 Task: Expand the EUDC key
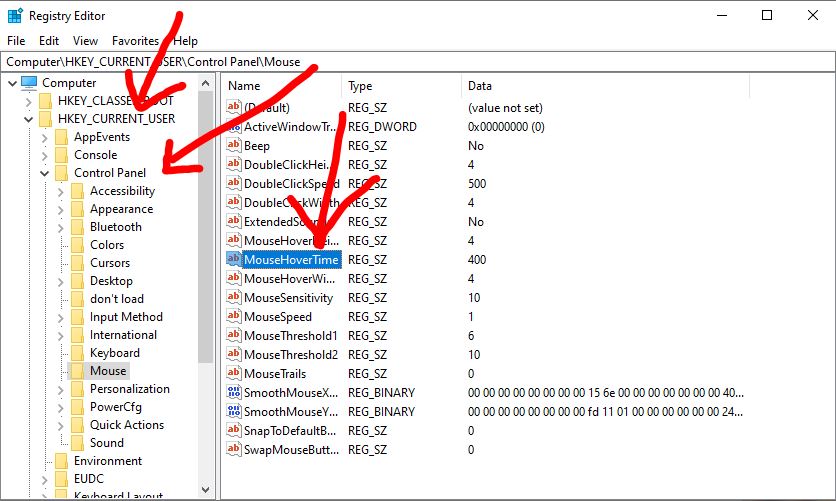click(x=44, y=480)
